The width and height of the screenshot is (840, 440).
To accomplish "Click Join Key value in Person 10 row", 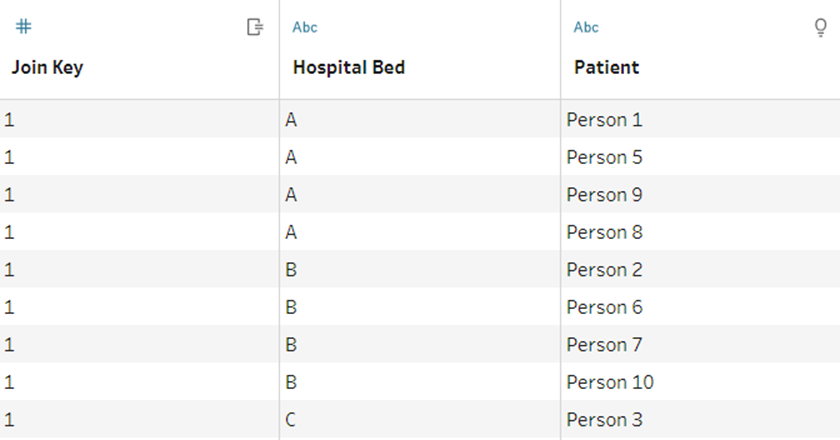I will [10, 382].
